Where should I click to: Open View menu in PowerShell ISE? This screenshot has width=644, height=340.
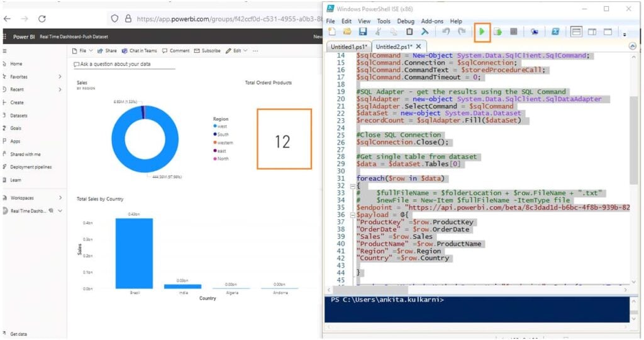coord(364,21)
